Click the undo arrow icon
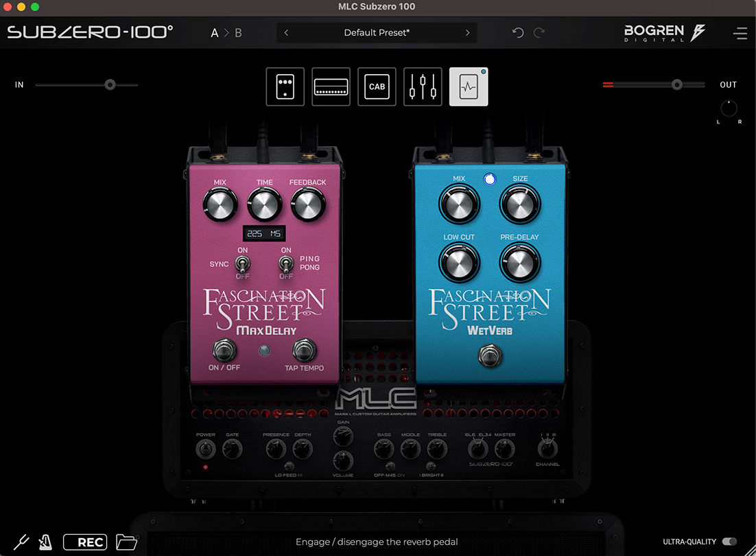Image resolution: width=756 pixels, height=556 pixels. pos(518,33)
